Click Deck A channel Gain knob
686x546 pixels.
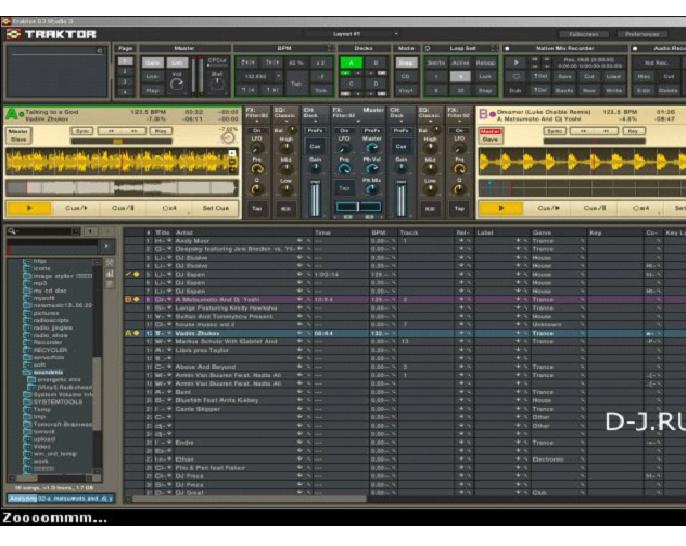tap(315, 168)
